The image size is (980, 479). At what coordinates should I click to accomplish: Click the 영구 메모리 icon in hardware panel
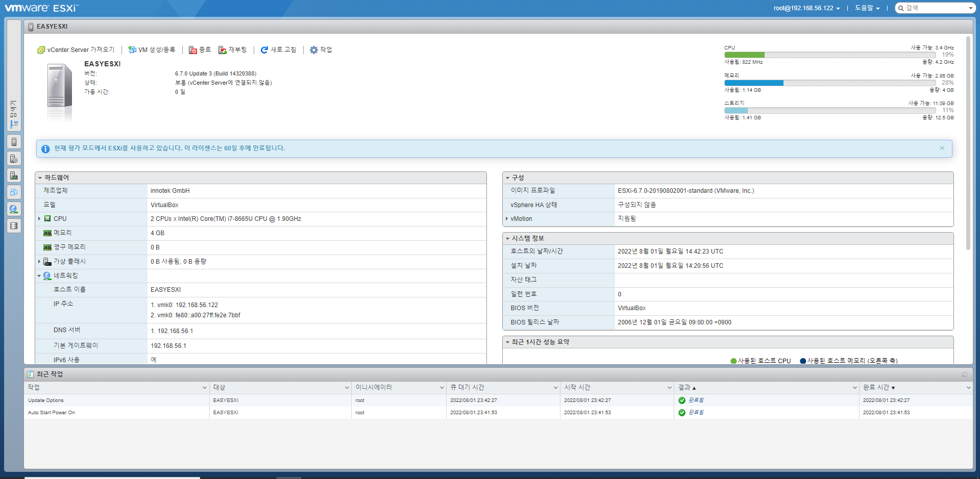[47, 247]
